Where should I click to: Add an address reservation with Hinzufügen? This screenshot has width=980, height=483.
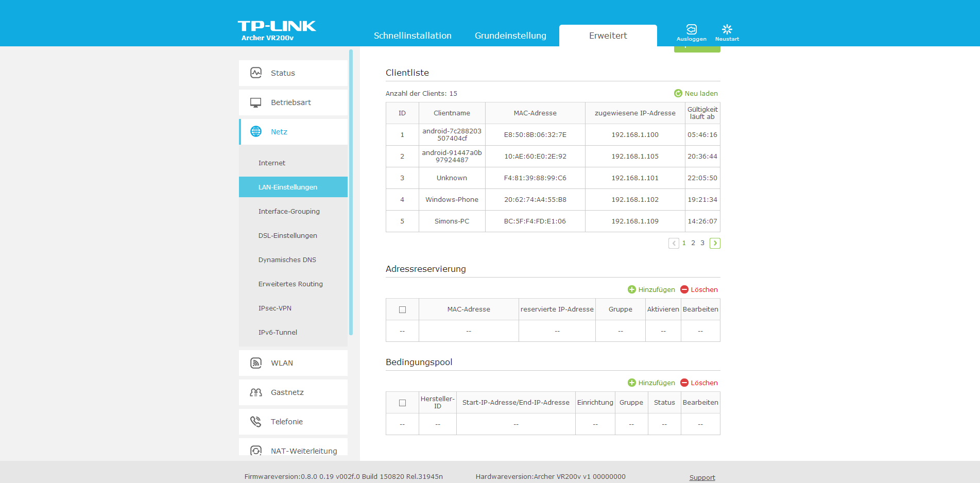pos(651,289)
